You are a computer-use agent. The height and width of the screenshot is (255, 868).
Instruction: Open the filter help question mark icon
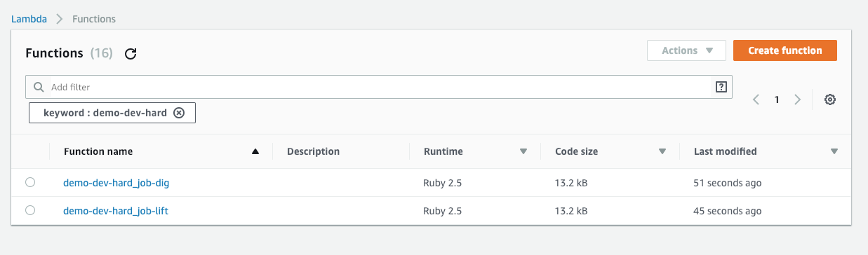tap(721, 87)
